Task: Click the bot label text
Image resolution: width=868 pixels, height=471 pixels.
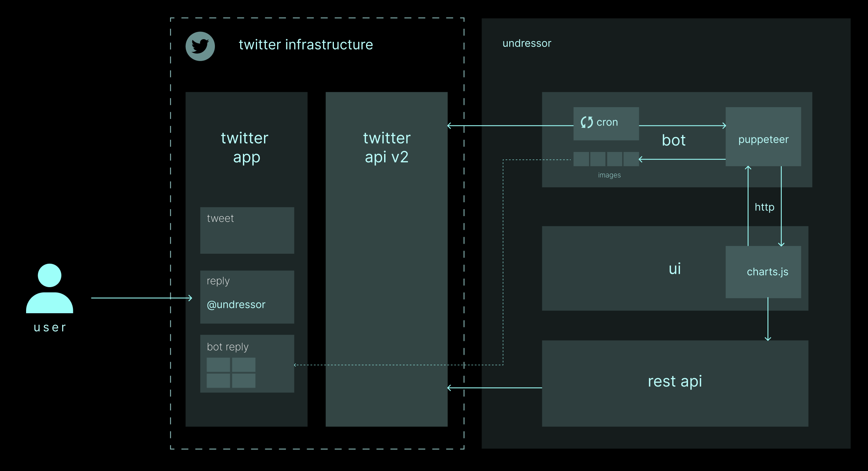Action: (x=673, y=140)
